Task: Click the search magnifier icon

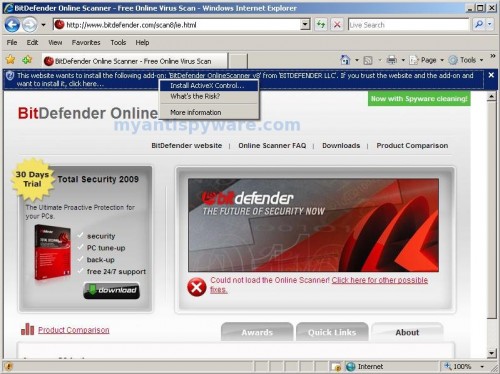Action: [x=479, y=24]
